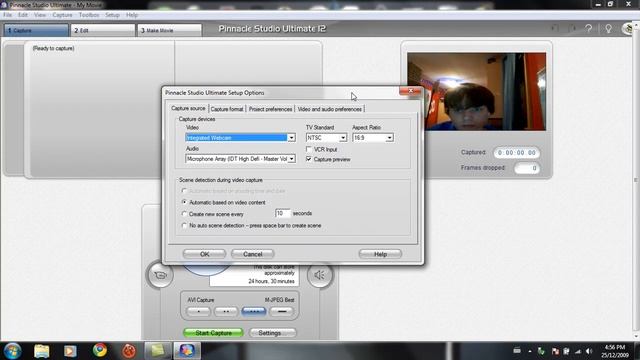The image size is (640, 360).
Task: Click the volume speaker icon in system tray
Action: tap(589, 351)
